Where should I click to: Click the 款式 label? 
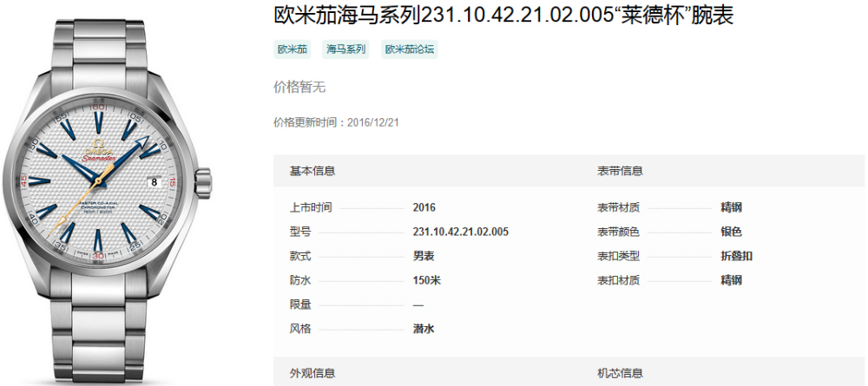tap(300, 257)
